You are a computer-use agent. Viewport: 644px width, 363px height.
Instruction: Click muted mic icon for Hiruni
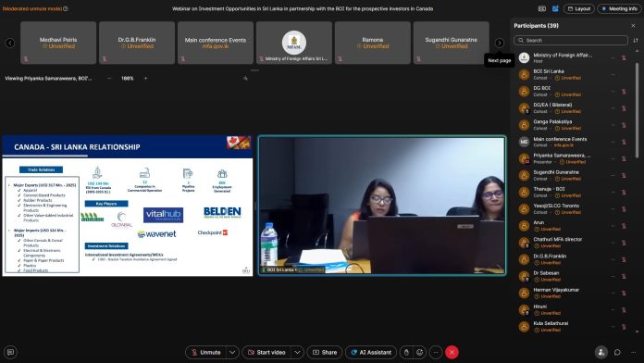tap(624, 310)
